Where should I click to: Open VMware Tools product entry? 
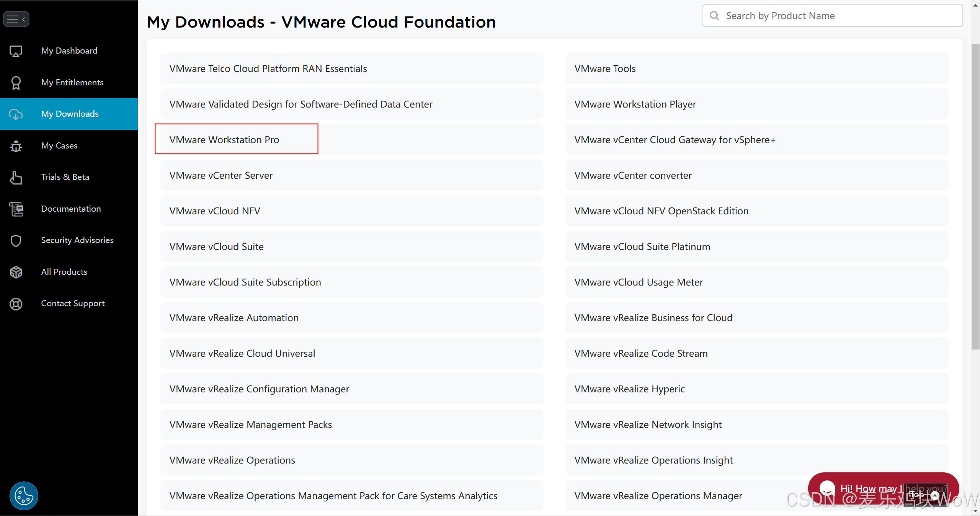(605, 69)
